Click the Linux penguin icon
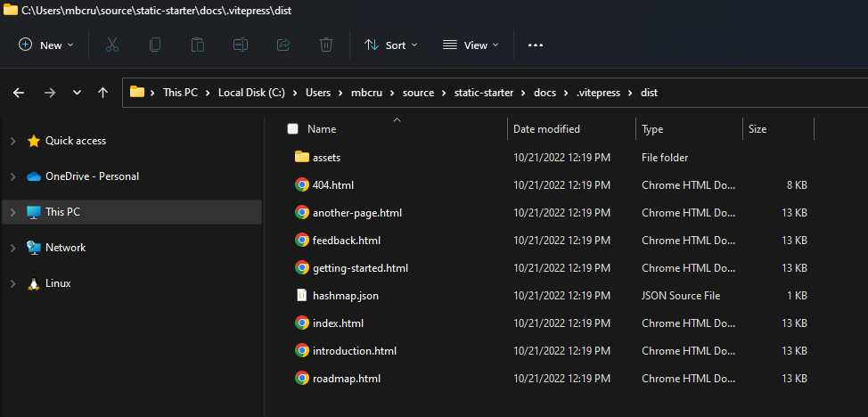Image resolution: width=868 pixels, height=417 pixels. tap(34, 283)
